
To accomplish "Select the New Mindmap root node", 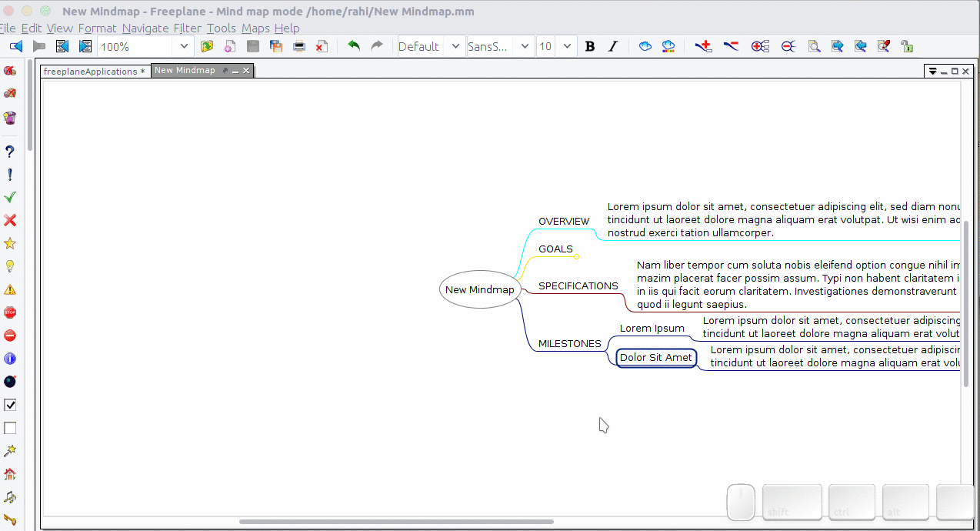I will [480, 289].
